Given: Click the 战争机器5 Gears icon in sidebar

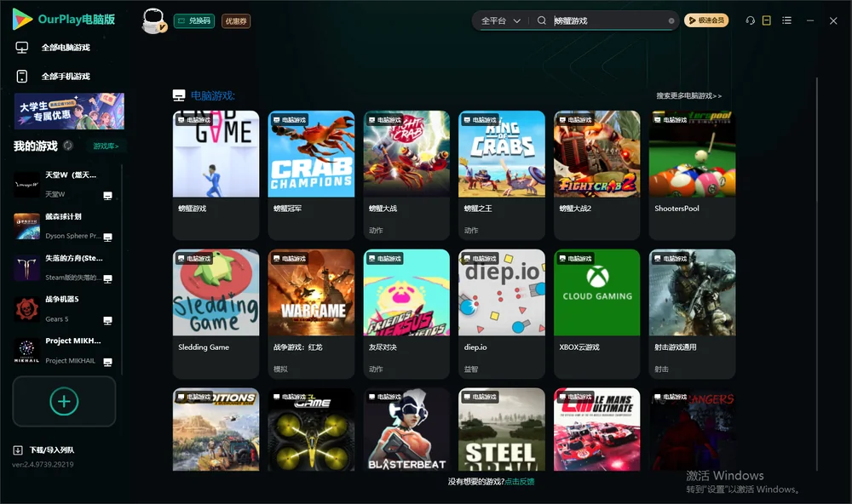Looking at the screenshot, I should point(26,309).
